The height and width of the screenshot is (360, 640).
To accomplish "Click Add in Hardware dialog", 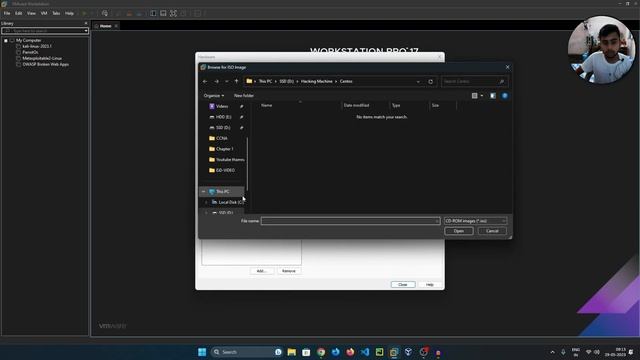I will coord(262,271).
